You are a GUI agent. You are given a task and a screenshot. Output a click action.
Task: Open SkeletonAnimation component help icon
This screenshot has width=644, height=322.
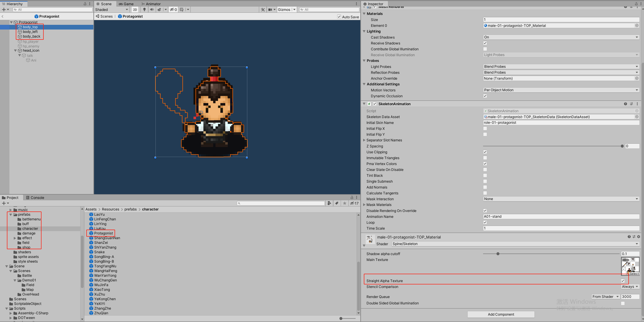click(625, 104)
